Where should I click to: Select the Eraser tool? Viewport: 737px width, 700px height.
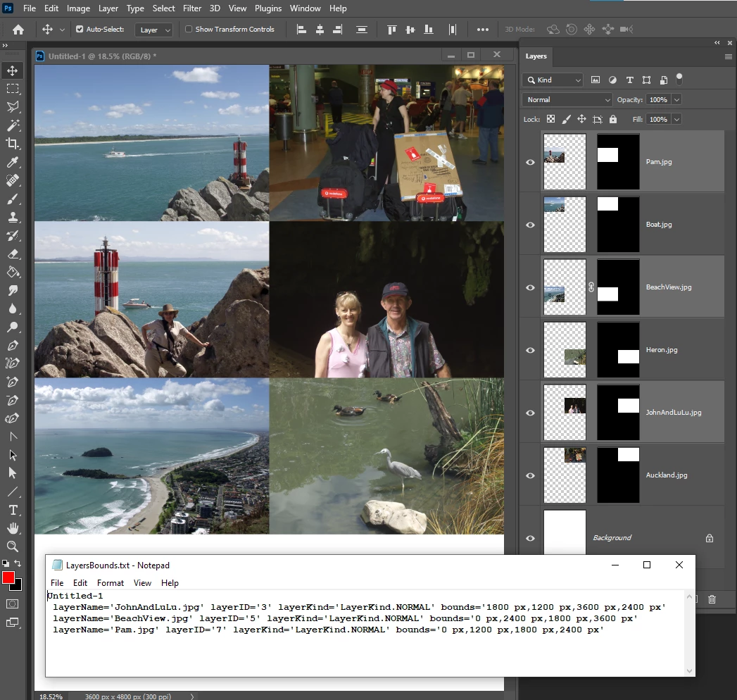[x=13, y=254]
